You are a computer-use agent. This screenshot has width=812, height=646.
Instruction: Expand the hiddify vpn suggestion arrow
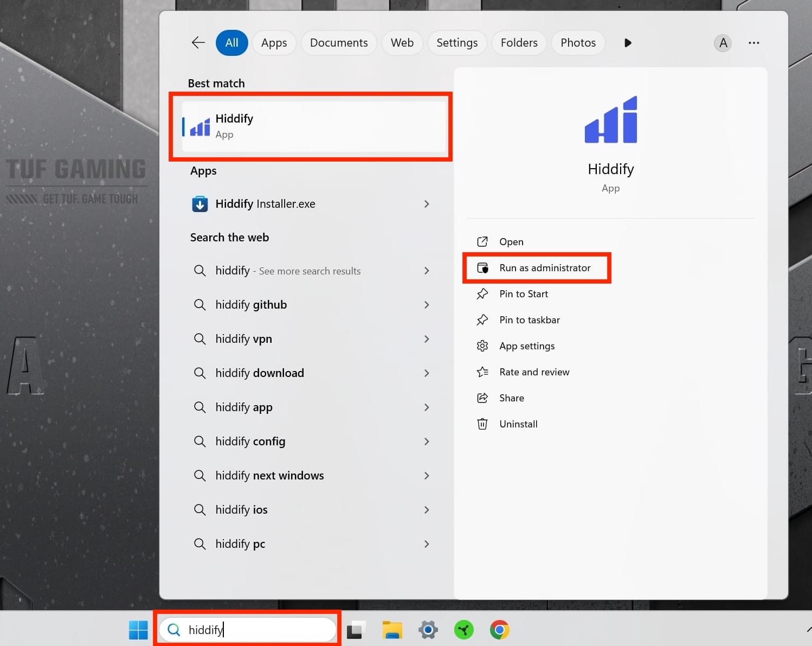tap(427, 339)
